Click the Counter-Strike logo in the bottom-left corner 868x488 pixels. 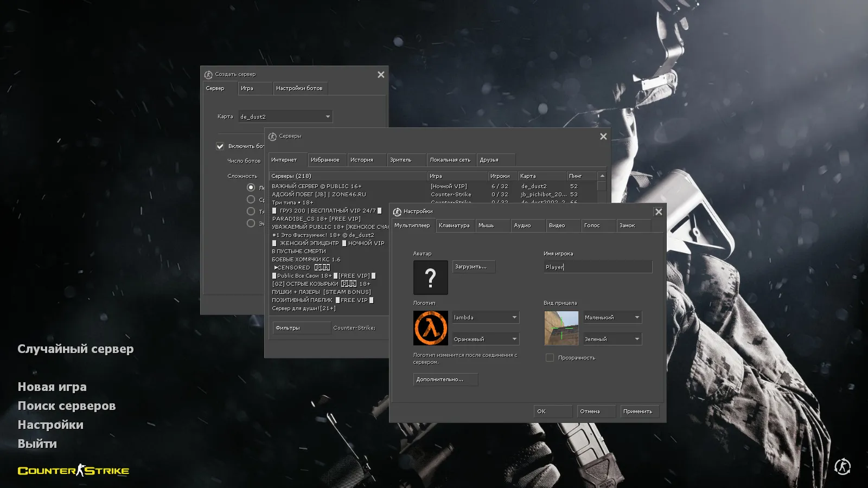pos(73,471)
